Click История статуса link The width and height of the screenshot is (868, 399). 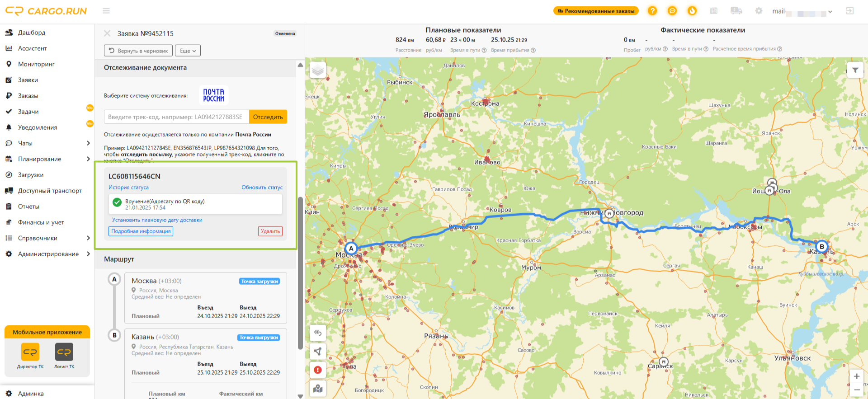pos(128,188)
